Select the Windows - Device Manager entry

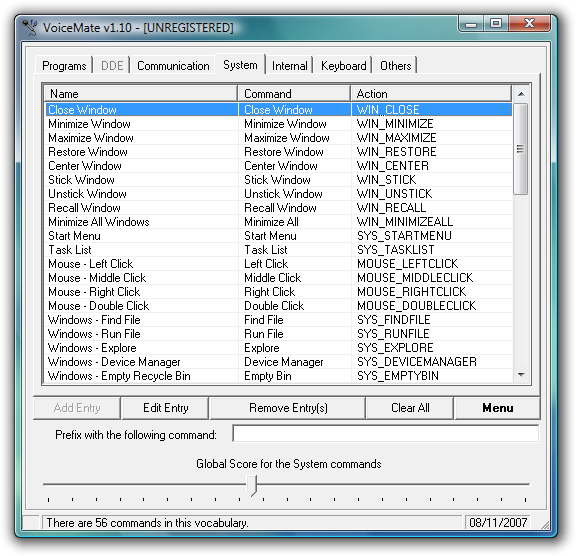(114, 362)
